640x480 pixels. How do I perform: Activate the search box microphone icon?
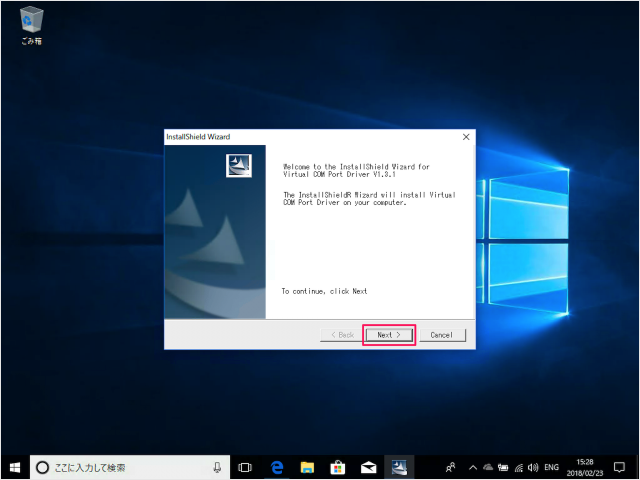click(x=217, y=467)
